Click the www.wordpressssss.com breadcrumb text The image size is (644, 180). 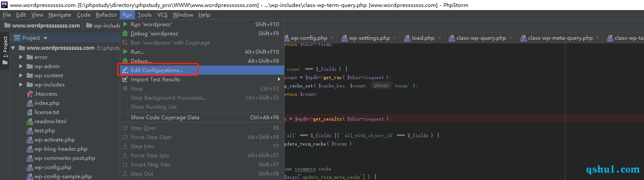(x=46, y=26)
